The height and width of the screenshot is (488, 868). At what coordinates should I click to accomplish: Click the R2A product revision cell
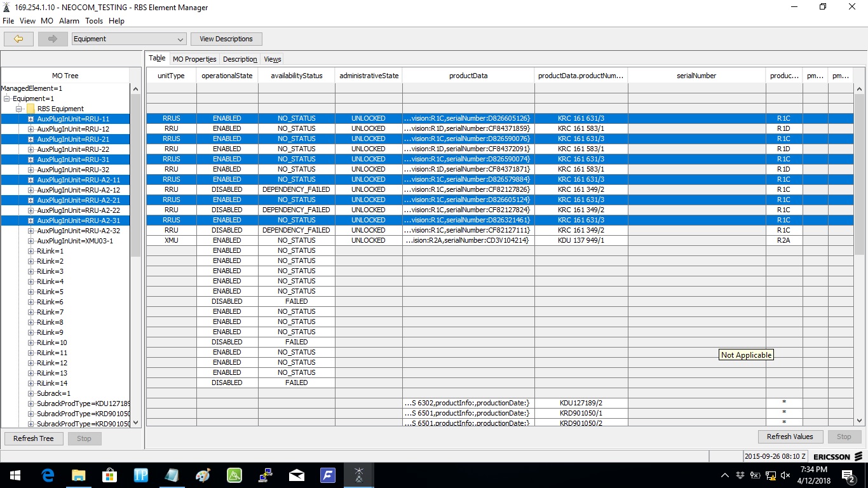coord(783,241)
